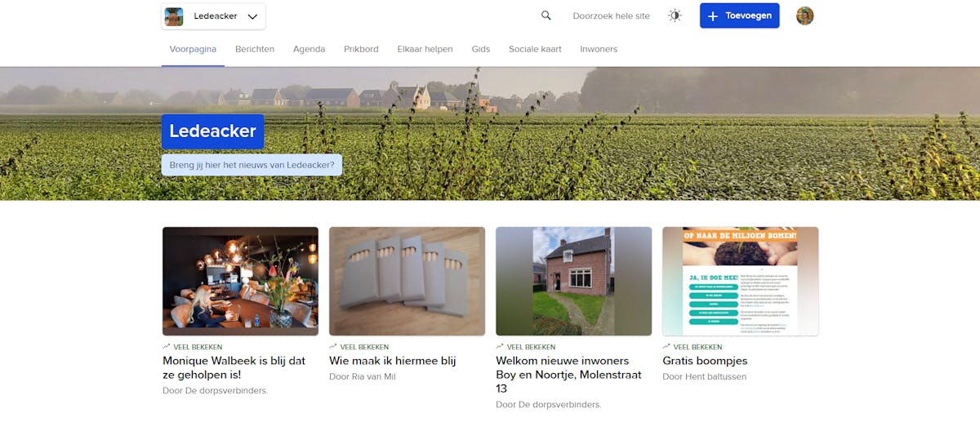Open the Monique Walbeek article thumbnail

(x=240, y=281)
